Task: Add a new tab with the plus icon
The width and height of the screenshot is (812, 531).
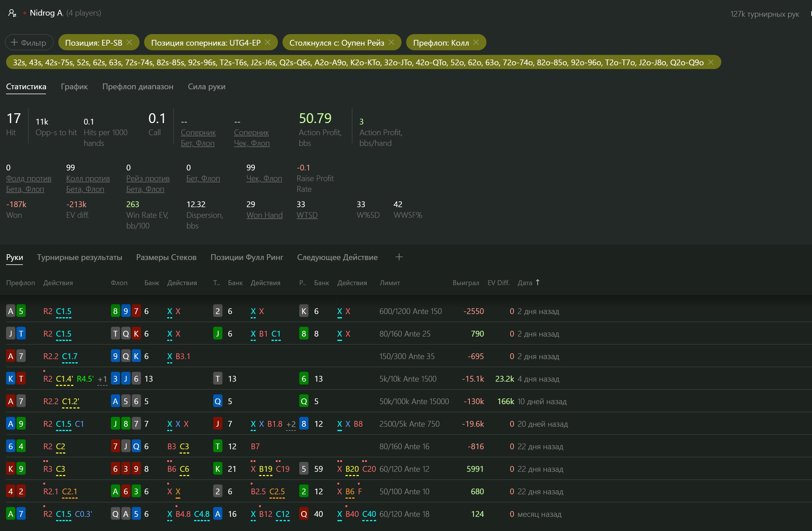Action: point(399,257)
